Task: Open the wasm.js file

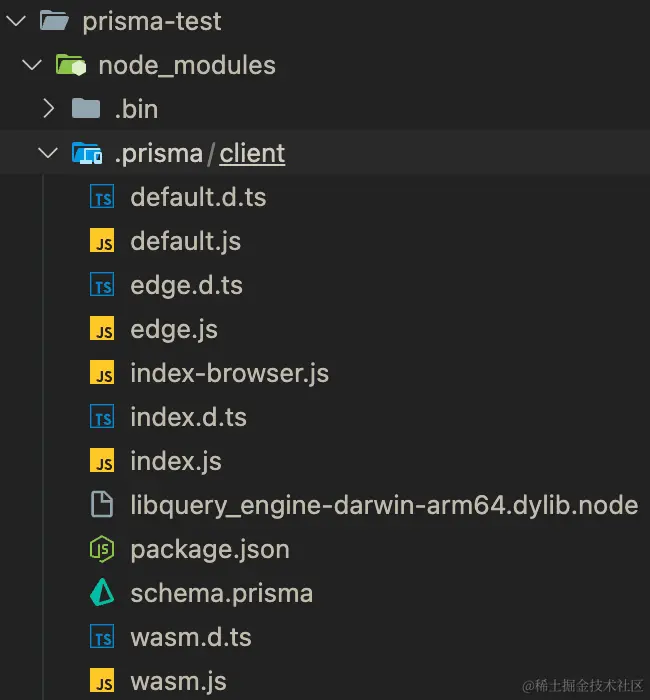Action: coord(178,682)
